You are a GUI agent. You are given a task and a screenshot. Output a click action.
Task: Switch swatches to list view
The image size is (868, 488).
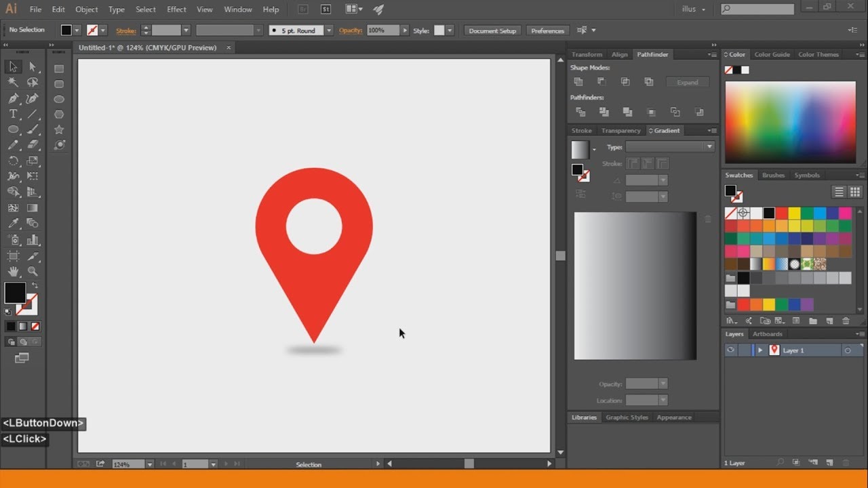point(839,192)
